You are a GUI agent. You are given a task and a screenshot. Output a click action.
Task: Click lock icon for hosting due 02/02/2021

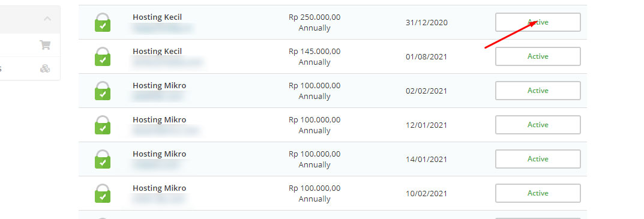coord(103,91)
